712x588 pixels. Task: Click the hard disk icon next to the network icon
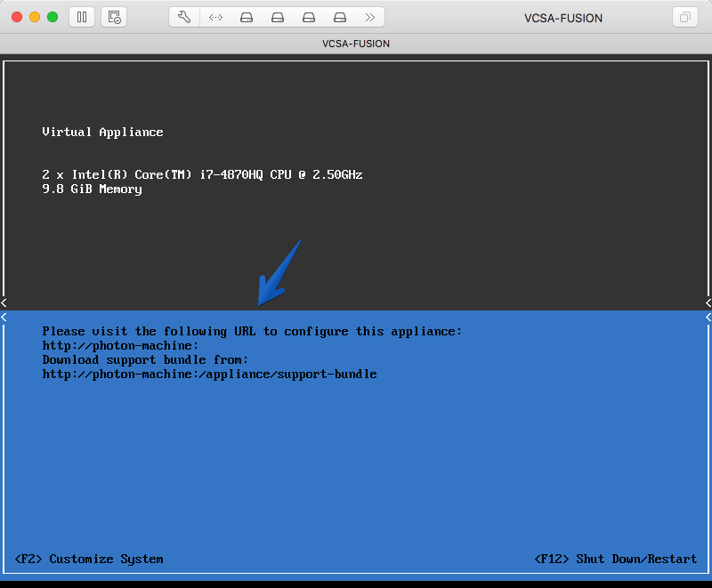click(247, 18)
